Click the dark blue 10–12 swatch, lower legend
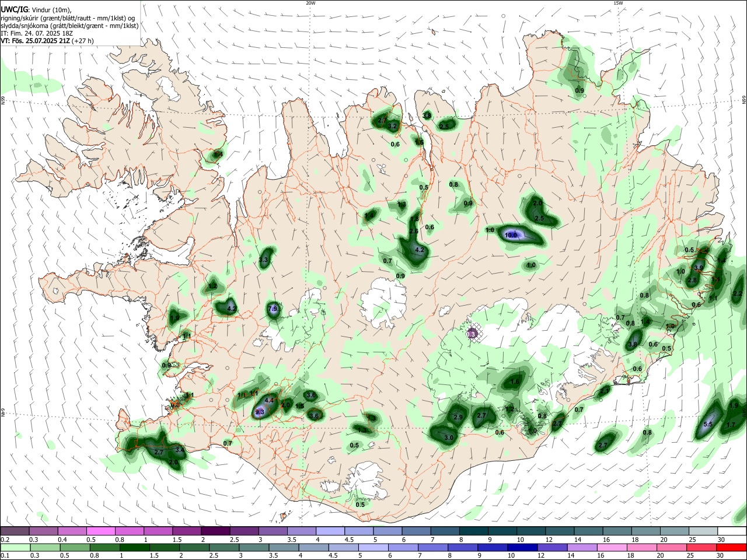The image size is (747, 560). click(x=522, y=547)
